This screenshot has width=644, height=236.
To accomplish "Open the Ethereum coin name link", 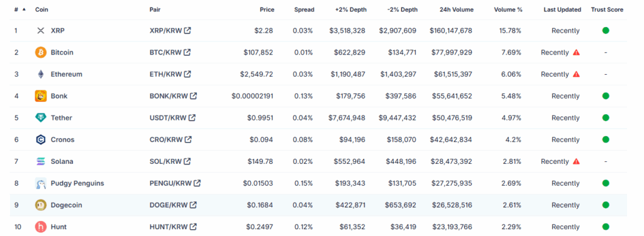I will pyautogui.click(x=67, y=74).
